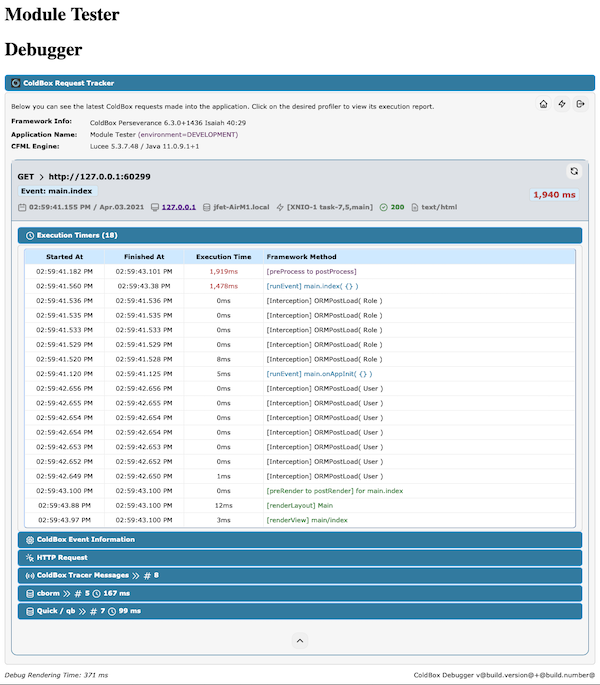600x685 pixels.
Task: Click the lightning bolt icon button
Action: (562, 104)
